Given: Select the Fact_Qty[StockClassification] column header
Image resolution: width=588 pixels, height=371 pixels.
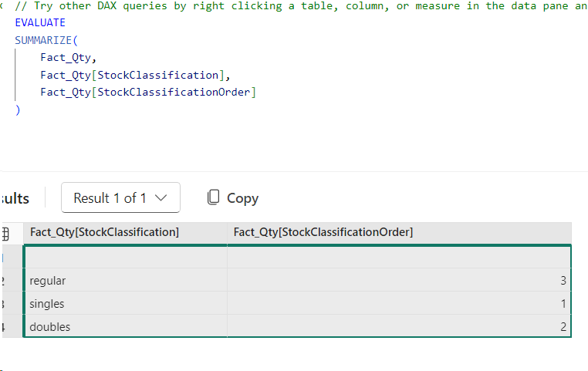Looking at the screenshot, I should click(125, 232).
